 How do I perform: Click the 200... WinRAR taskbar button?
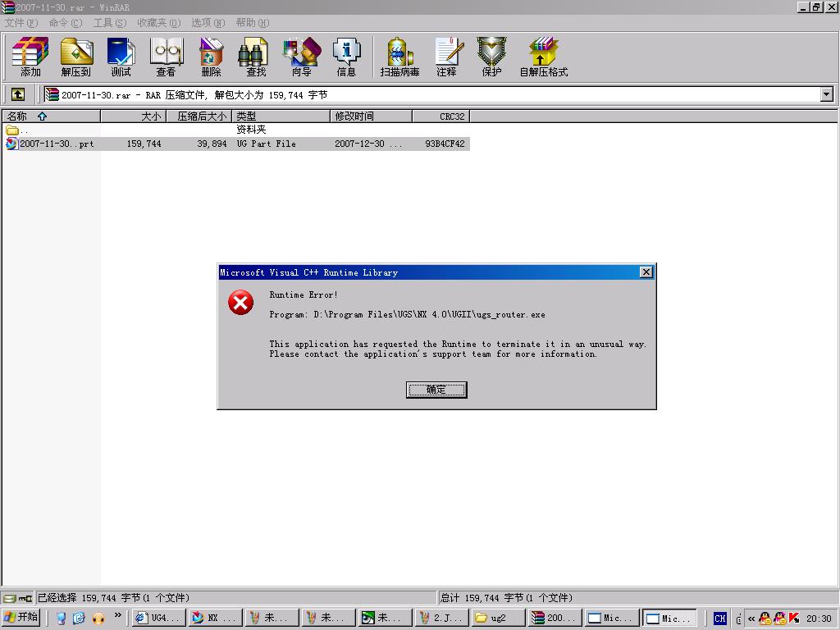tap(555, 618)
